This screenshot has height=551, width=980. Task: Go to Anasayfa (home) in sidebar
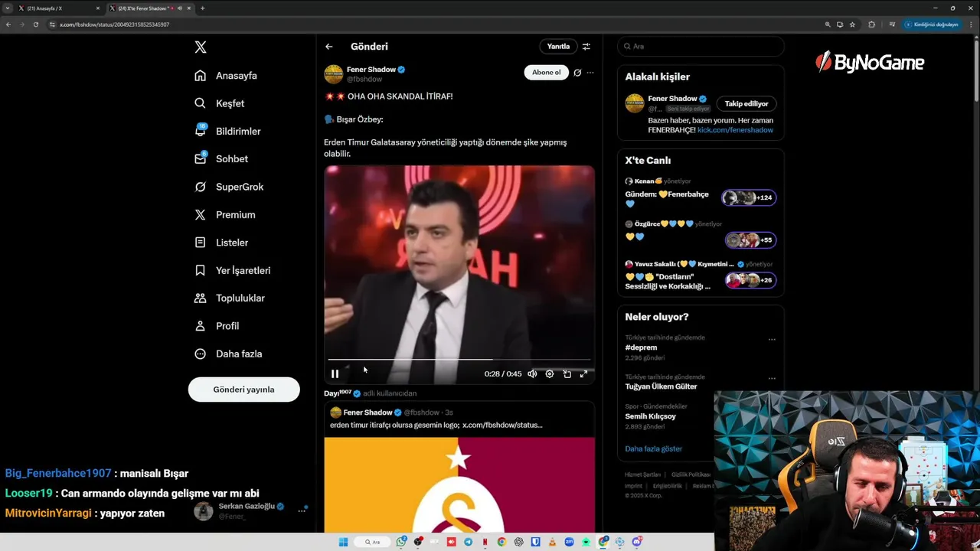[226, 76]
